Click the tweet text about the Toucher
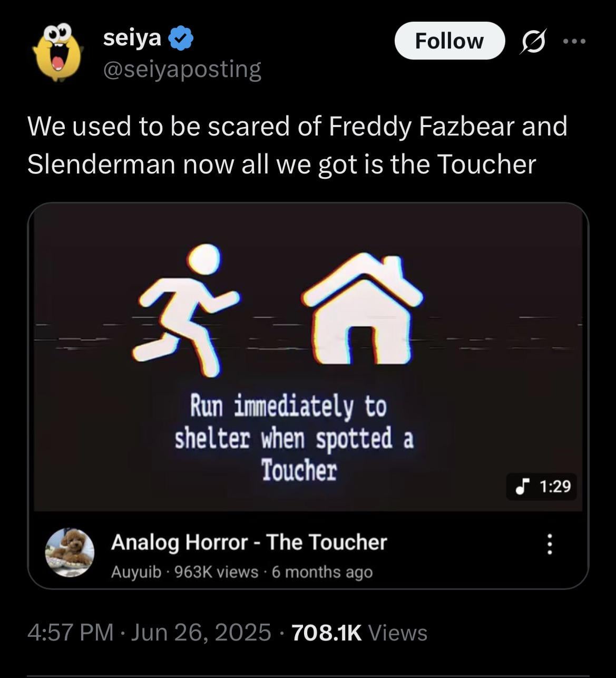616x678 pixels. [297, 145]
